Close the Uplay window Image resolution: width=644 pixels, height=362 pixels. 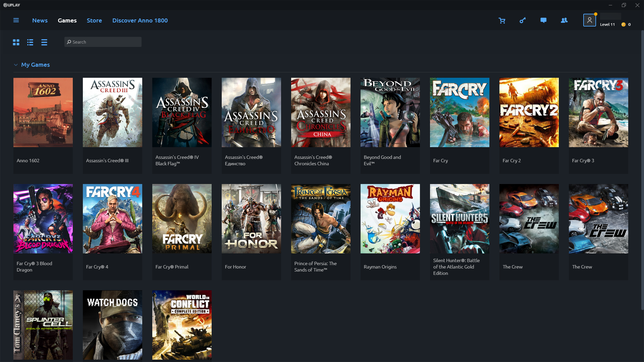point(637,5)
